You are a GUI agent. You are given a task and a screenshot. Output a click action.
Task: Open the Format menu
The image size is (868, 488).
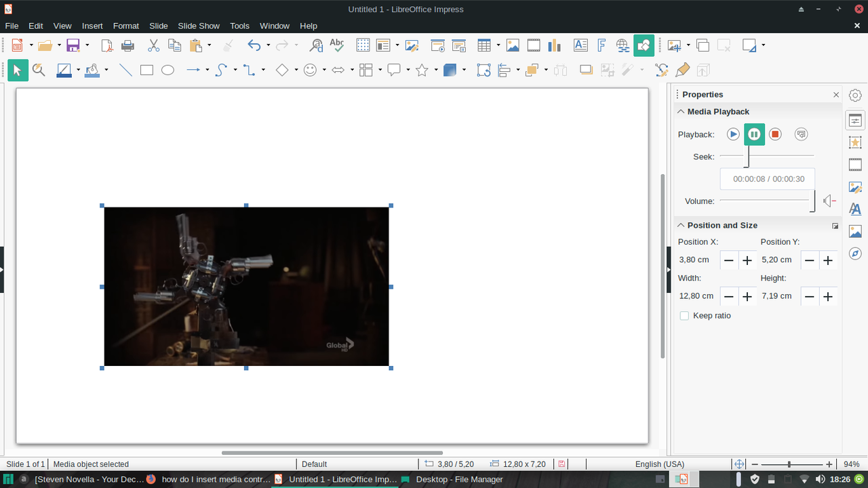point(126,26)
